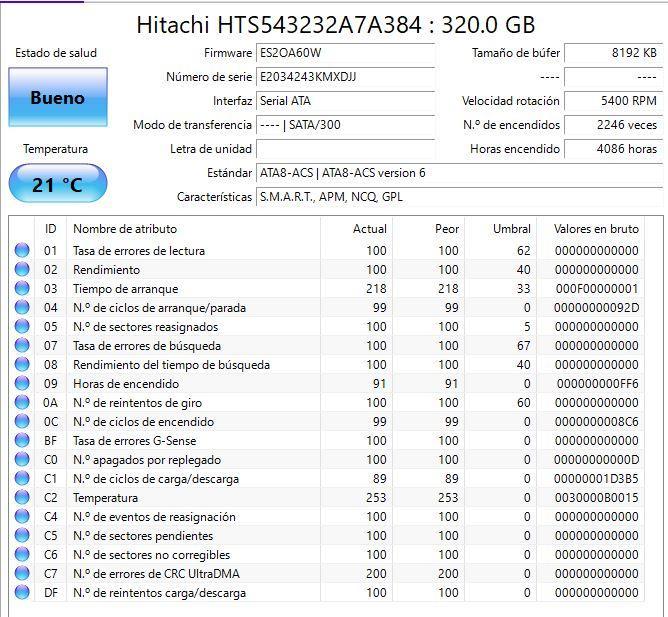Select the status orb in the DF row
This screenshot has width=668, height=617.
tap(22, 592)
